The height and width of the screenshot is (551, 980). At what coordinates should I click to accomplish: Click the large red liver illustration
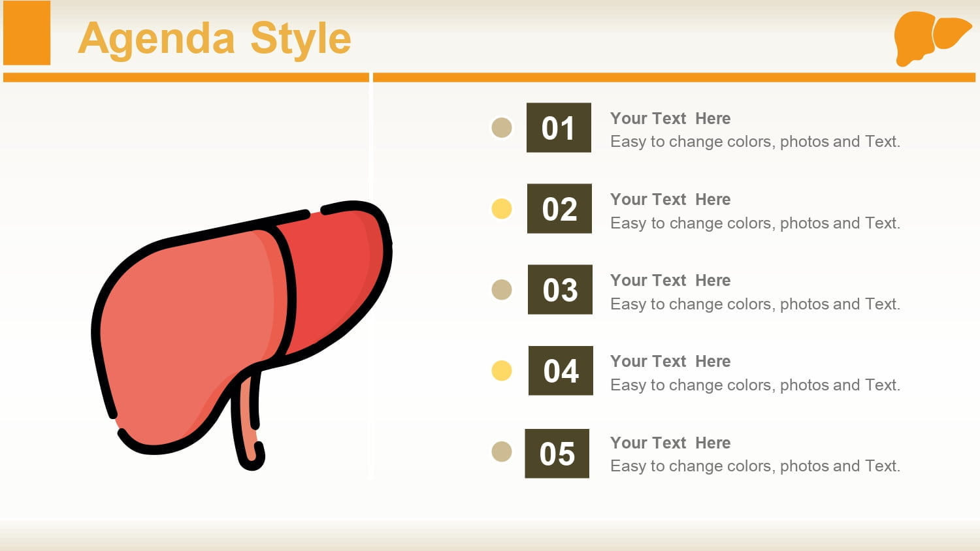tap(242, 335)
